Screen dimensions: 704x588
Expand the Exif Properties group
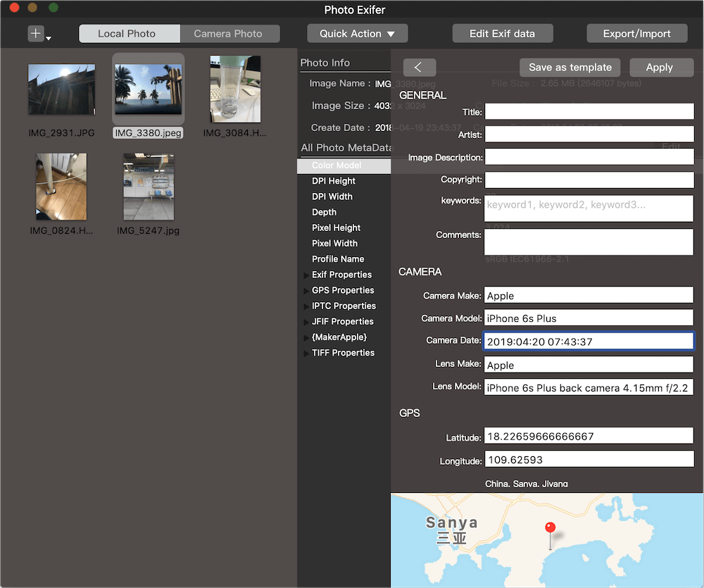pyautogui.click(x=306, y=275)
